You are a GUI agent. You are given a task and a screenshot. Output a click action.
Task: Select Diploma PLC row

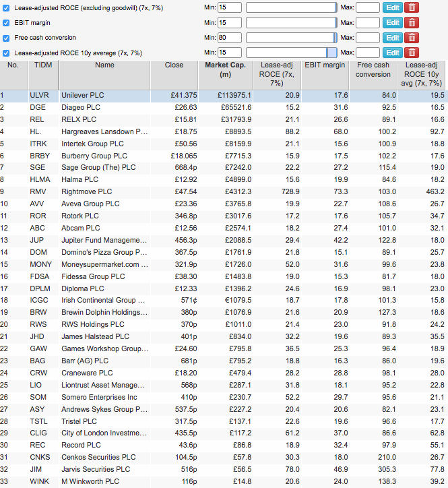point(224,288)
